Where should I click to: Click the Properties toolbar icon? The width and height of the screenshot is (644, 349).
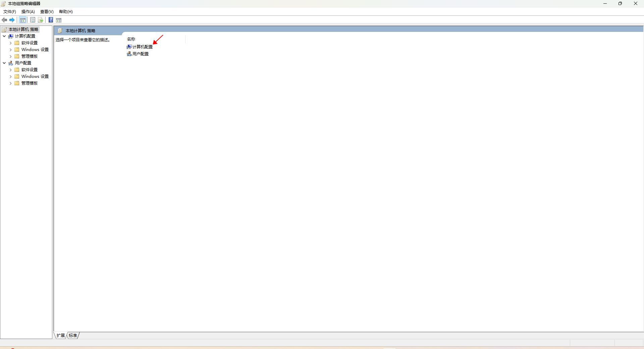pyautogui.click(x=33, y=20)
